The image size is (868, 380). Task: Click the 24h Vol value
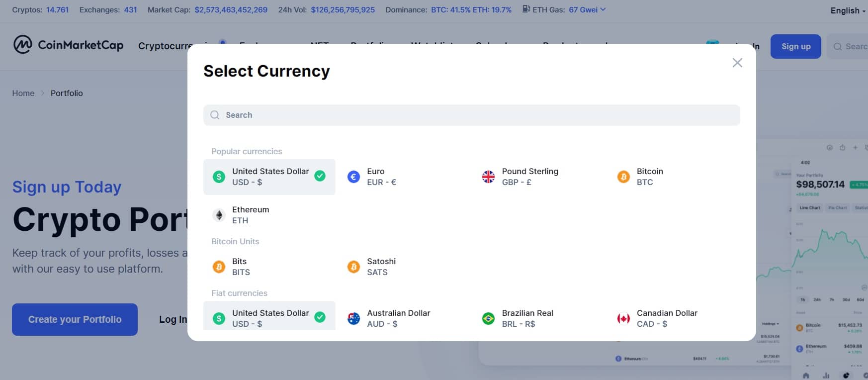[x=343, y=9]
